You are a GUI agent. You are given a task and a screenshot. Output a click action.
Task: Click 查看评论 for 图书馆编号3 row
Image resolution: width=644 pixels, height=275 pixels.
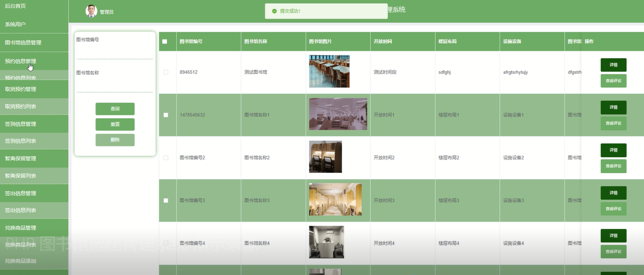tap(613, 209)
